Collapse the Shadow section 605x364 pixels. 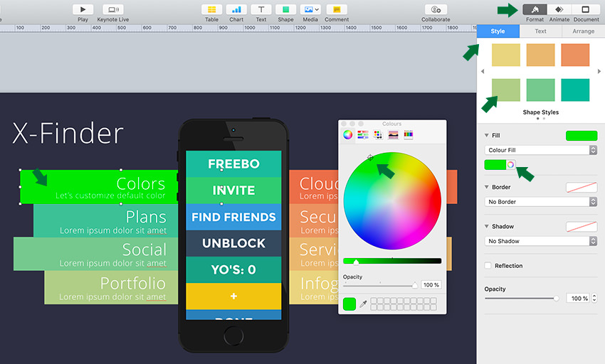487,226
